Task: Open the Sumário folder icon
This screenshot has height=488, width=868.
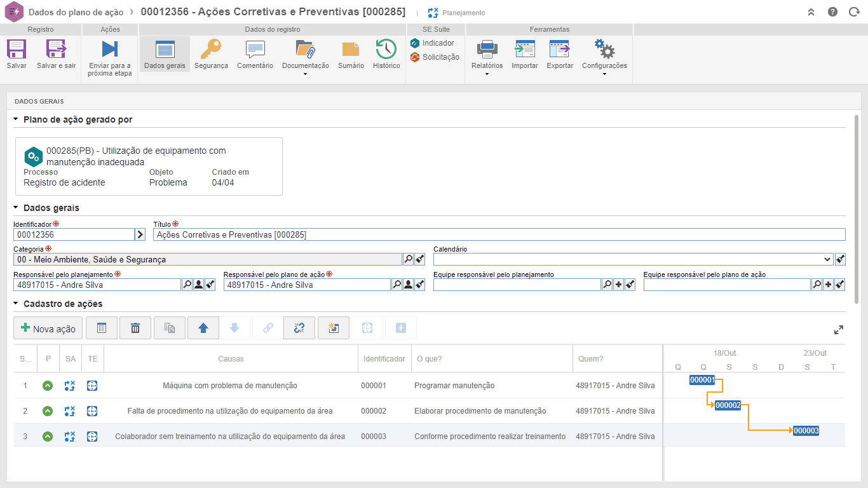Action: click(351, 49)
